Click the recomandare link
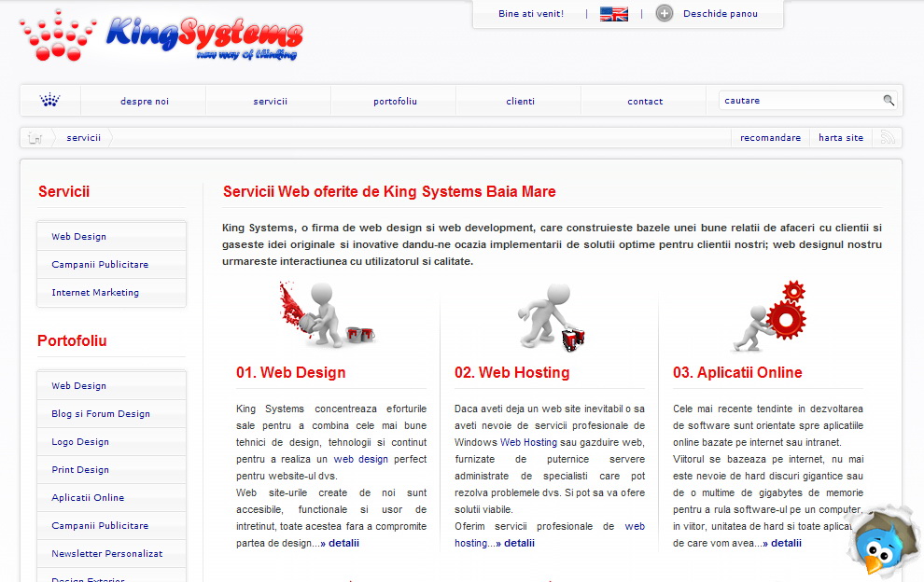 coord(770,138)
